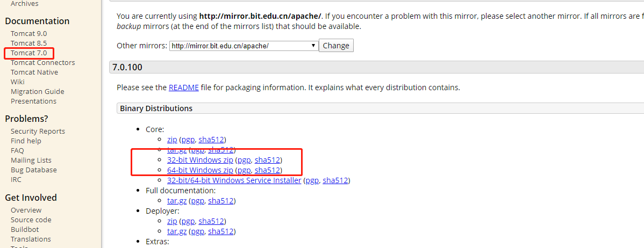View Security Reports page
Viewport: 644px width, 248px height.
pos(38,132)
